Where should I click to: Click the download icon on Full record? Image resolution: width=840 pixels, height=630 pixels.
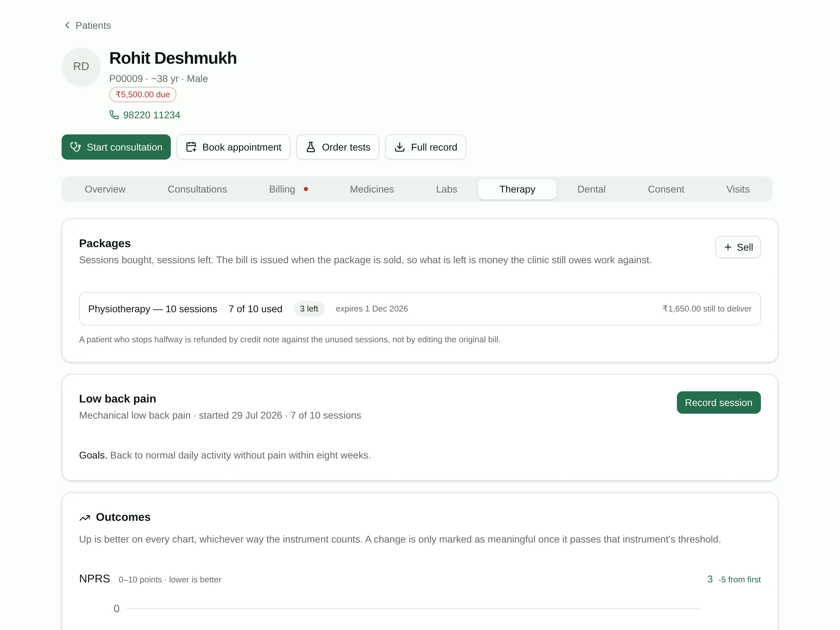point(399,147)
